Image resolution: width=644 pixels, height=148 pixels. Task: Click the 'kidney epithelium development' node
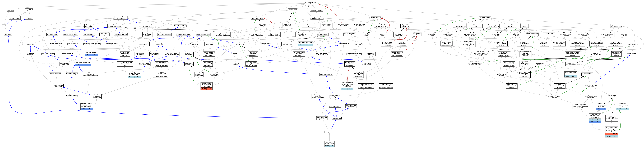point(65,64)
